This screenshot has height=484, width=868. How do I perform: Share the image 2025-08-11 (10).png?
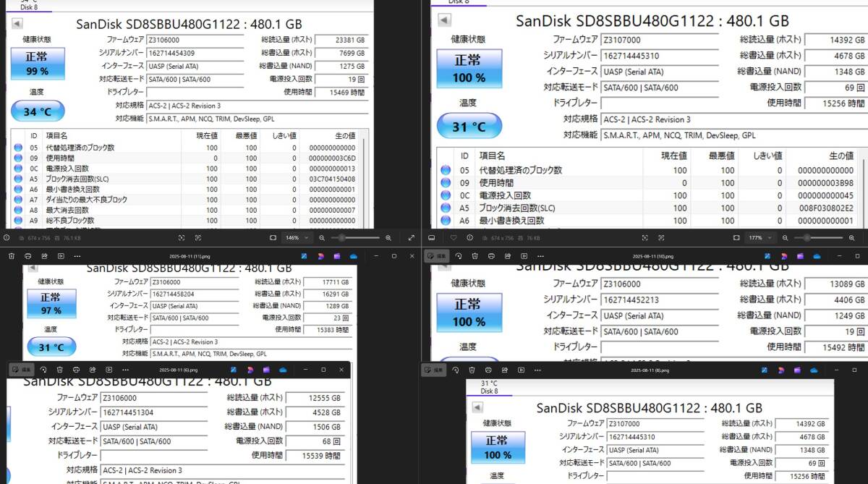(508, 256)
